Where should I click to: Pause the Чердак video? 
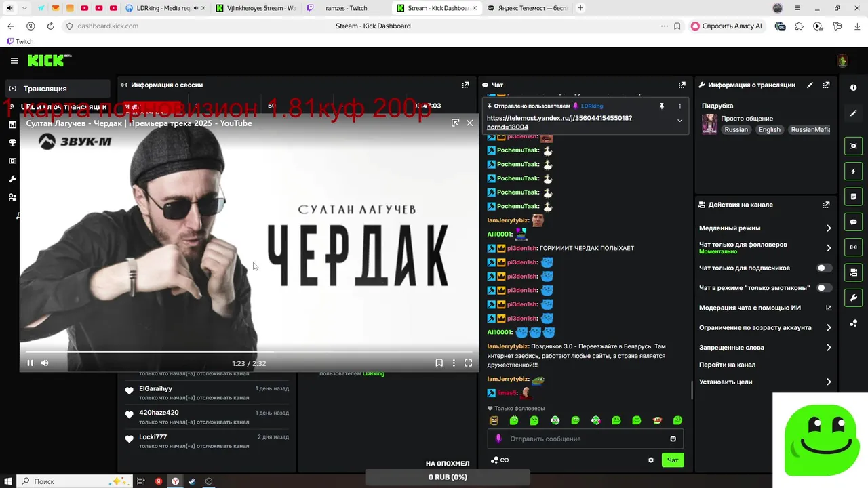click(30, 363)
